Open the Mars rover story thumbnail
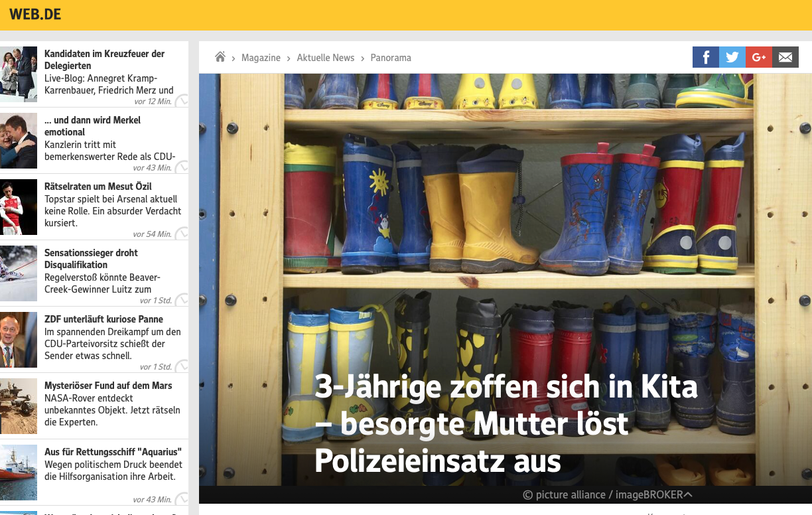The image size is (812, 515). pyautogui.click(x=19, y=406)
